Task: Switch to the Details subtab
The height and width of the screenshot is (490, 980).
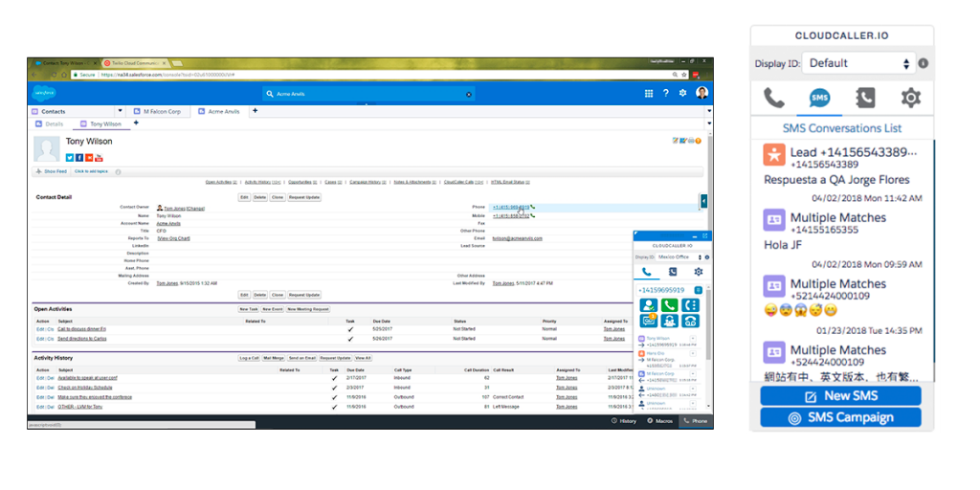Action: tap(50, 123)
